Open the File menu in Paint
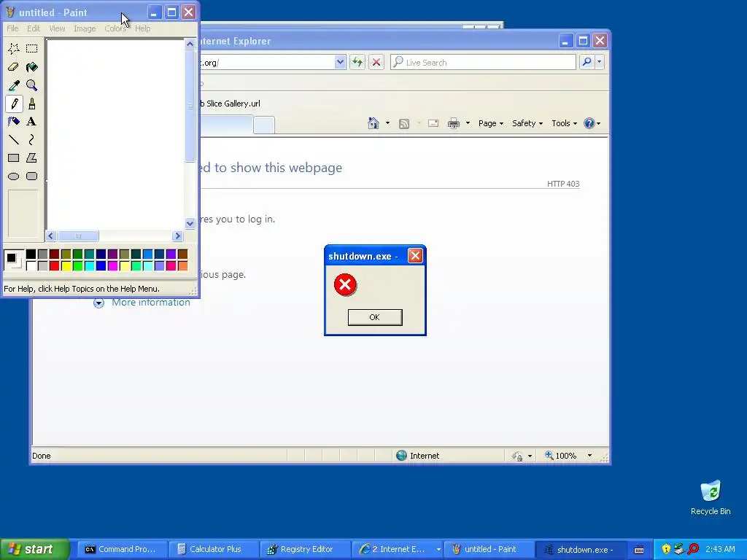The width and height of the screenshot is (747, 560). click(x=12, y=28)
